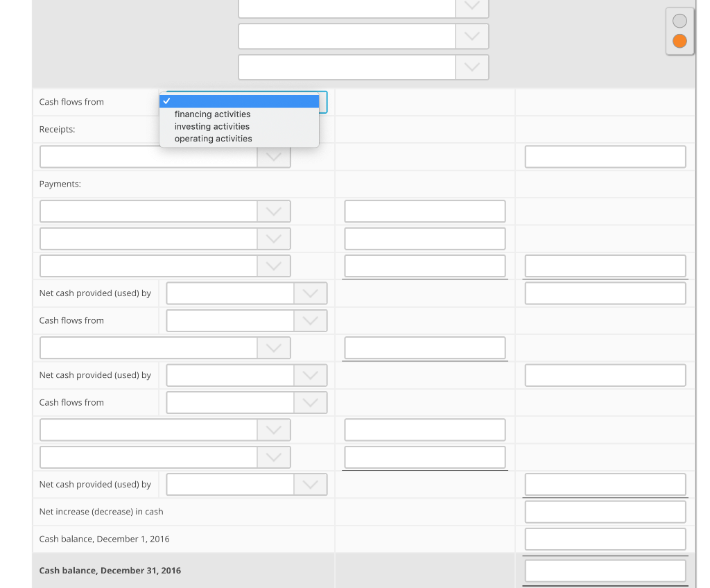Click the 'Cash balance, December 31, 2016' field
Viewport: 710px width, 588px height.
pos(605,571)
